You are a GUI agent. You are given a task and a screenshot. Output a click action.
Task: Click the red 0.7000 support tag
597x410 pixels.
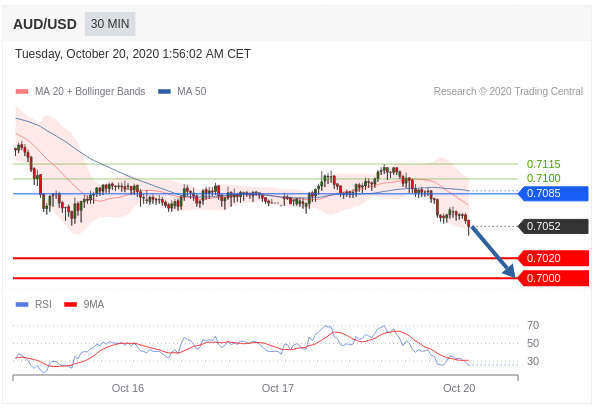click(554, 278)
